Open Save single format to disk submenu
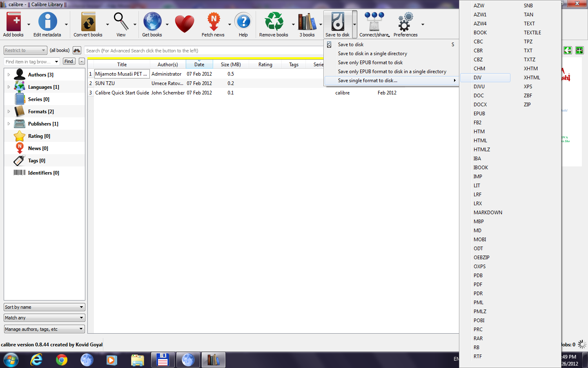Image resolution: width=588 pixels, height=368 pixels. pos(391,81)
